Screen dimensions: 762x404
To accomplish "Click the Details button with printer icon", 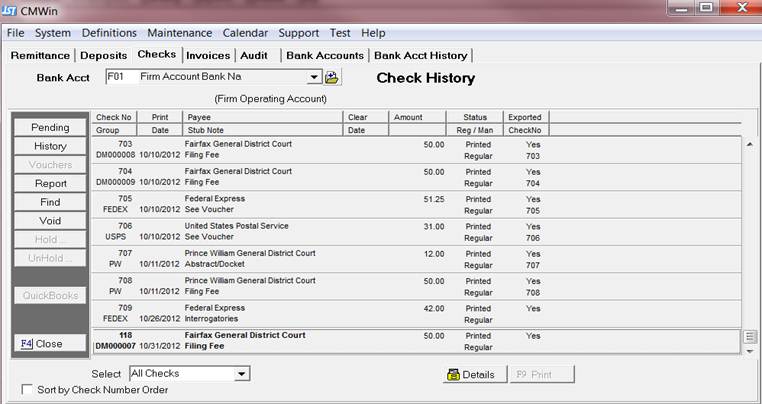I will 470,374.
